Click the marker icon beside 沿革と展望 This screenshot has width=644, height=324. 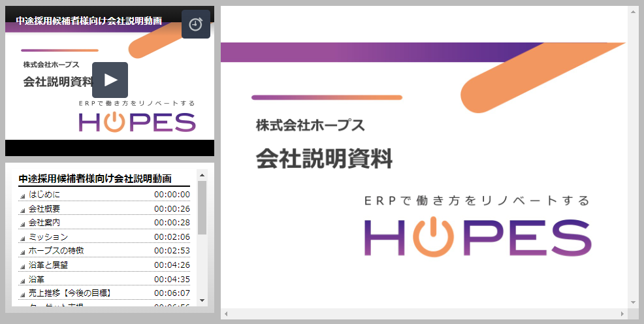[23, 267]
